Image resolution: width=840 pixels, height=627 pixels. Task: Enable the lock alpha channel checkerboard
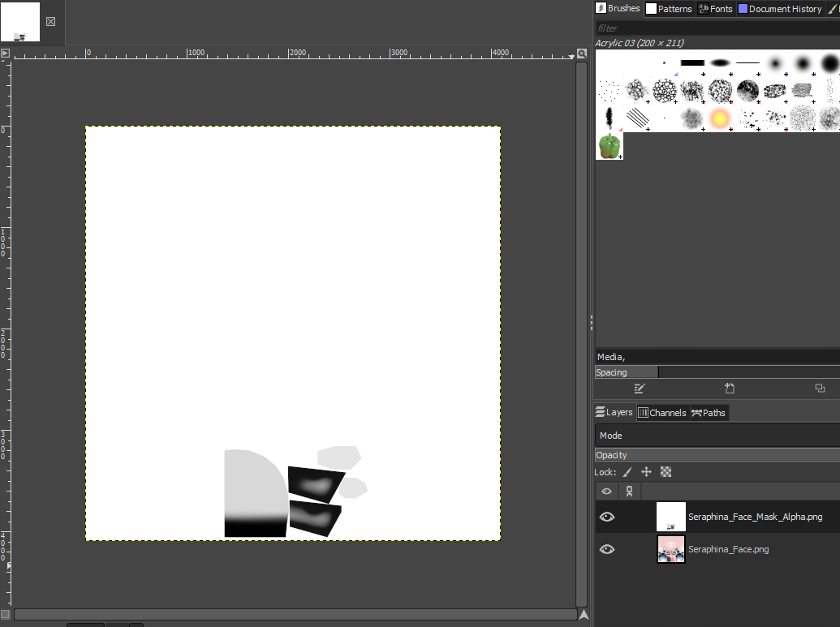(x=666, y=472)
